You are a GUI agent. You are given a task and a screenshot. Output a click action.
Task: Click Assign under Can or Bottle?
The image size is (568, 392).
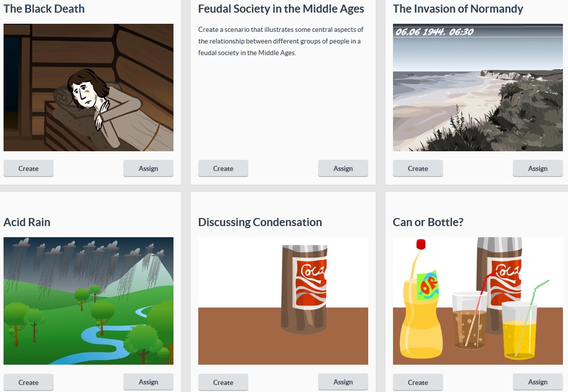pyautogui.click(x=538, y=382)
